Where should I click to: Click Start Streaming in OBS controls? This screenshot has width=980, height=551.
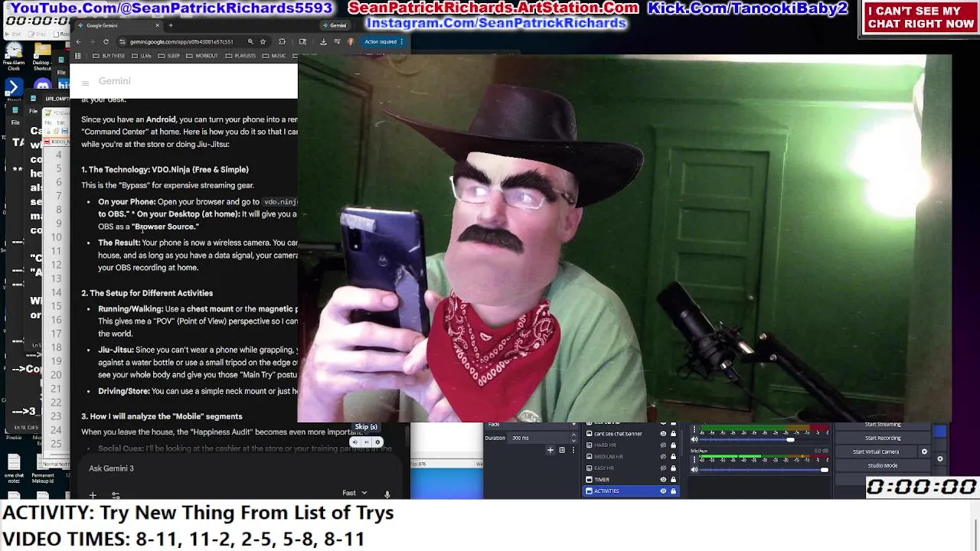coord(883,425)
